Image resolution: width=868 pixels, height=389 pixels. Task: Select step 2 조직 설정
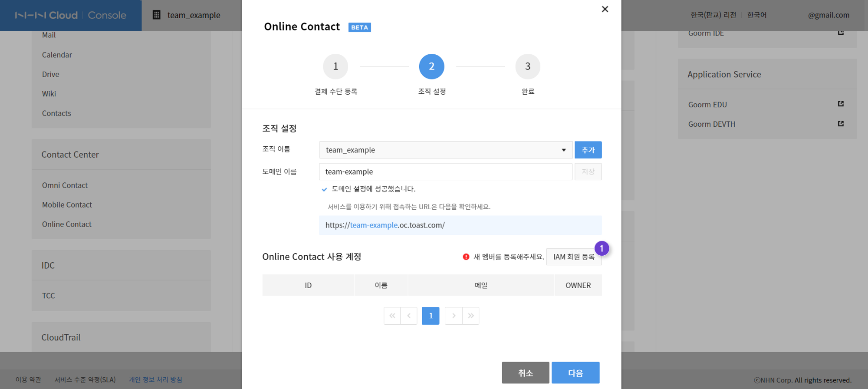click(x=431, y=66)
